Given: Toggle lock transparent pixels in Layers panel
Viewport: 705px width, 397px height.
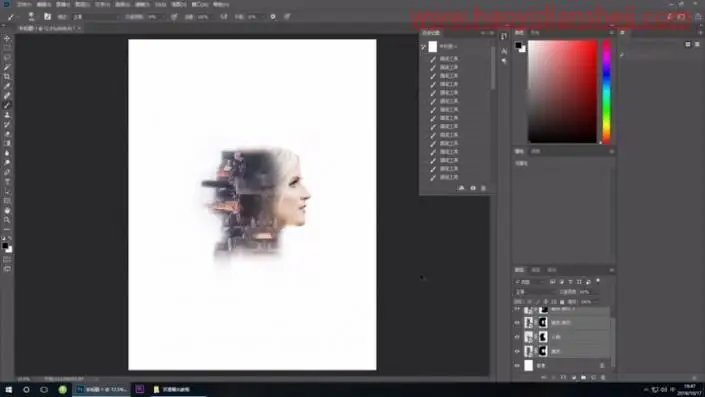Looking at the screenshot, I should (x=530, y=302).
